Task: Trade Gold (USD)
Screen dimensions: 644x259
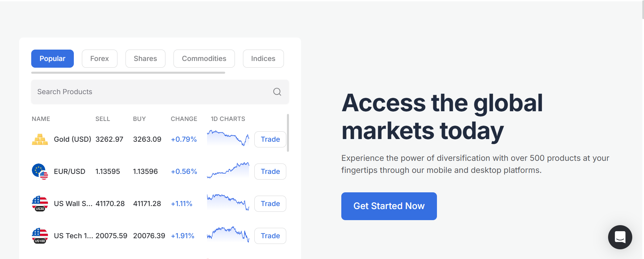Action: pyautogui.click(x=270, y=139)
